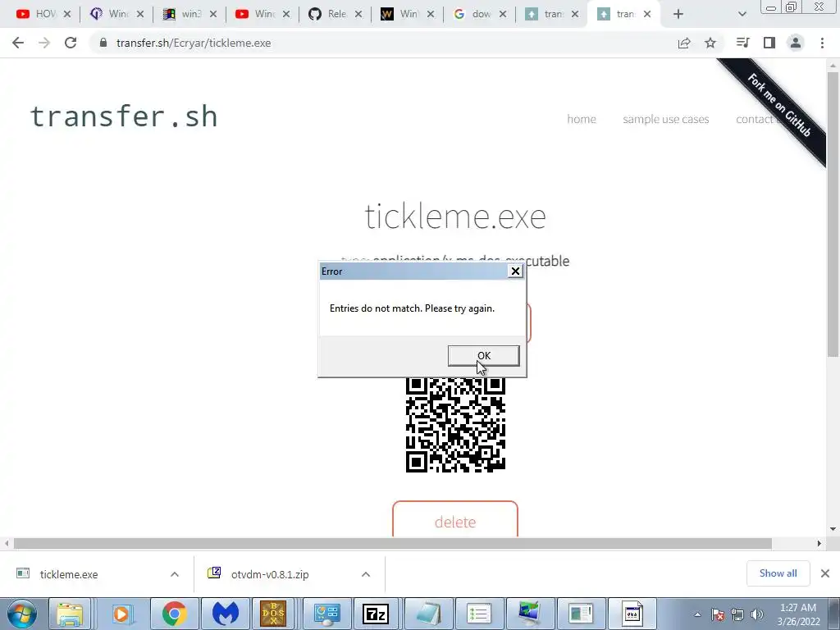Click the vertical page scrollbar
The width and height of the screenshot is (840, 630).
pos(833,214)
